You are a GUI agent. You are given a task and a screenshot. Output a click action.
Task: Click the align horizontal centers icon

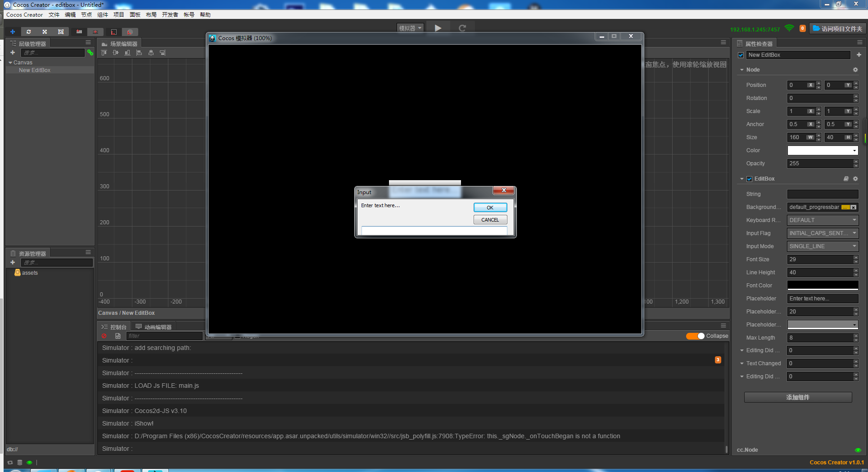click(x=151, y=53)
